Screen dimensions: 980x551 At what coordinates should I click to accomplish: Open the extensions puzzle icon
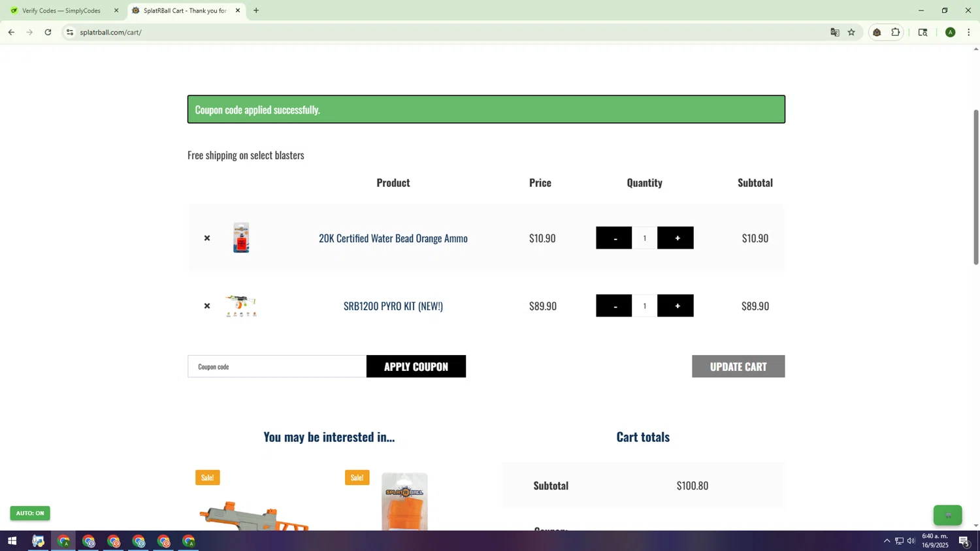(896, 32)
